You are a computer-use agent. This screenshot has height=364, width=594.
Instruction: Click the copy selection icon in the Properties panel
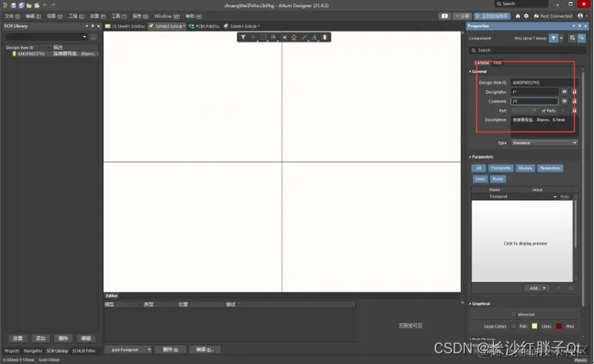(x=572, y=38)
